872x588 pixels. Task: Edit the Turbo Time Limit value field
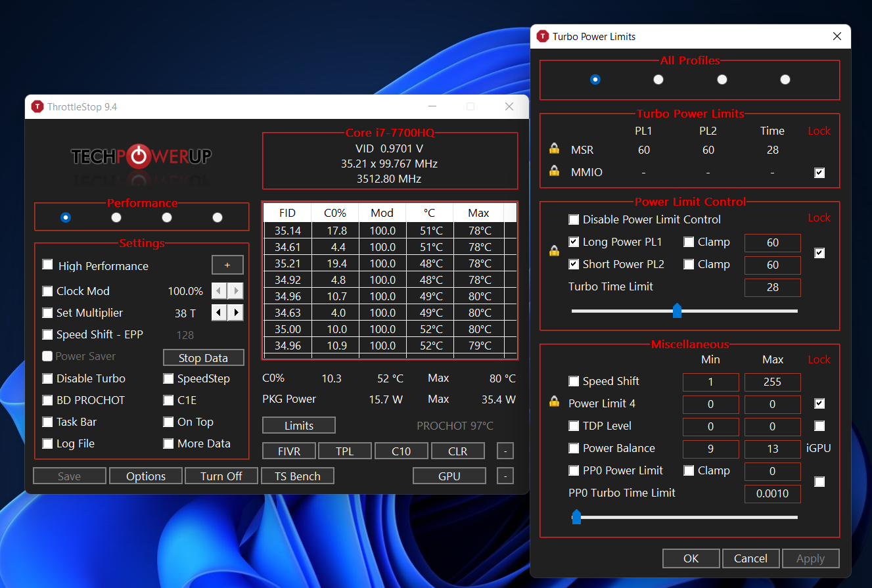pos(773,287)
